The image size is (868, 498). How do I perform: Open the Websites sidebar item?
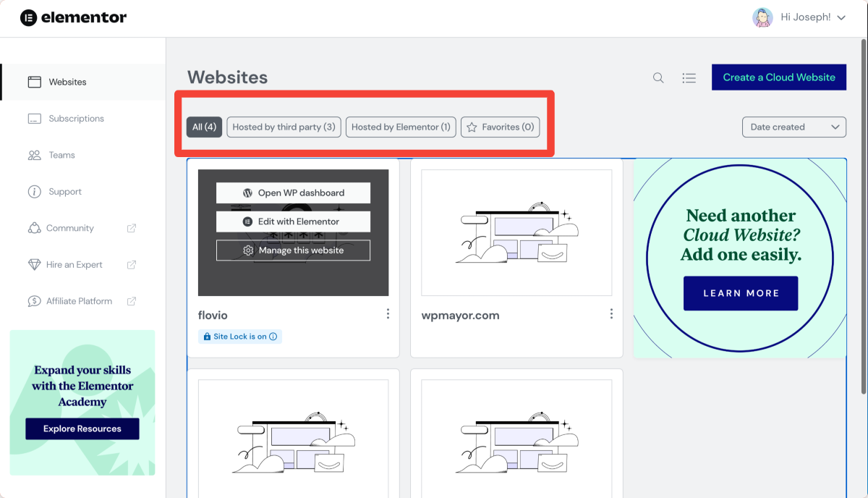83,82
